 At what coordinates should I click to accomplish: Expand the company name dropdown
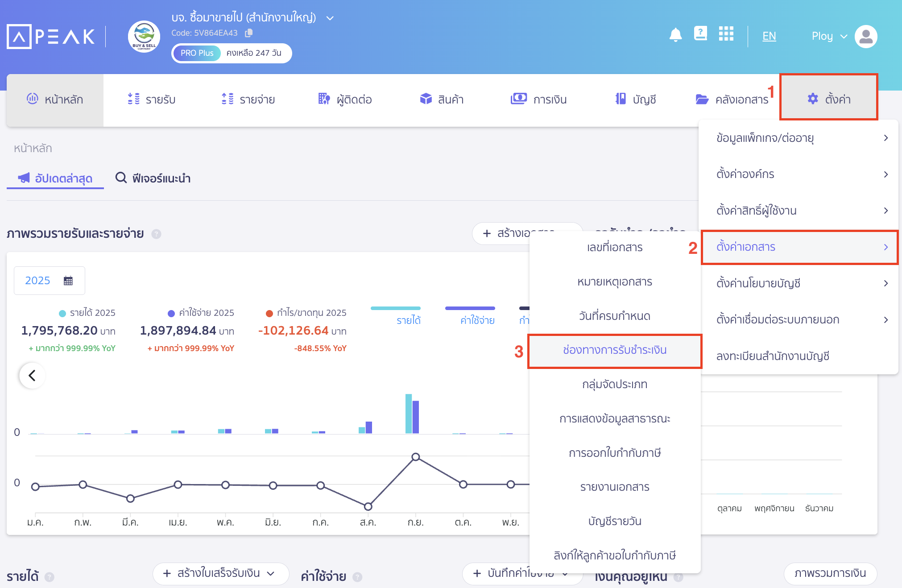(x=330, y=18)
